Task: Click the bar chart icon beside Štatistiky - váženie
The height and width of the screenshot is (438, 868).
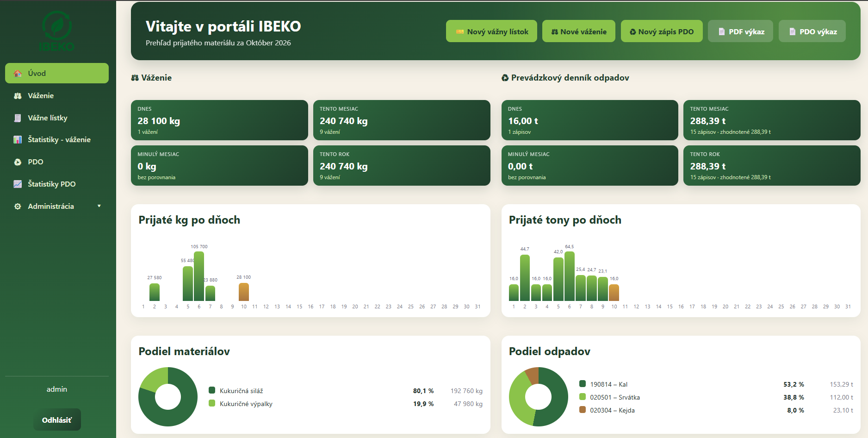Action: [x=18, y=140]
